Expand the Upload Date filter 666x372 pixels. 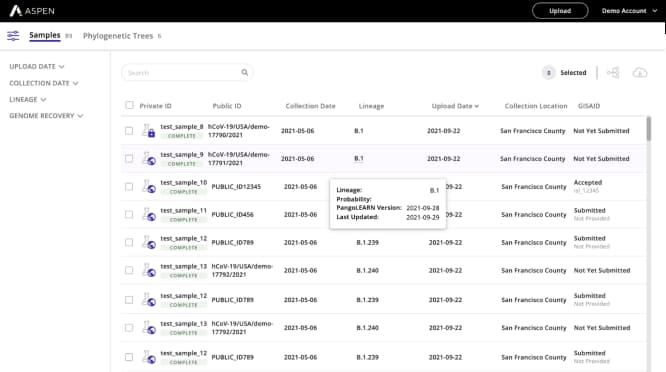coord(37,67)
